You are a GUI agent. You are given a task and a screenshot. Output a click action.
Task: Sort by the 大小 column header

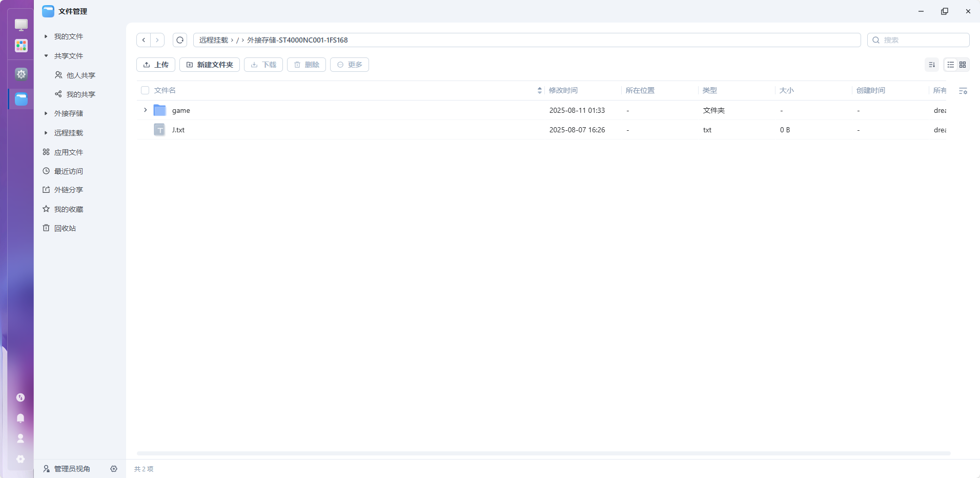pos(786,90)
